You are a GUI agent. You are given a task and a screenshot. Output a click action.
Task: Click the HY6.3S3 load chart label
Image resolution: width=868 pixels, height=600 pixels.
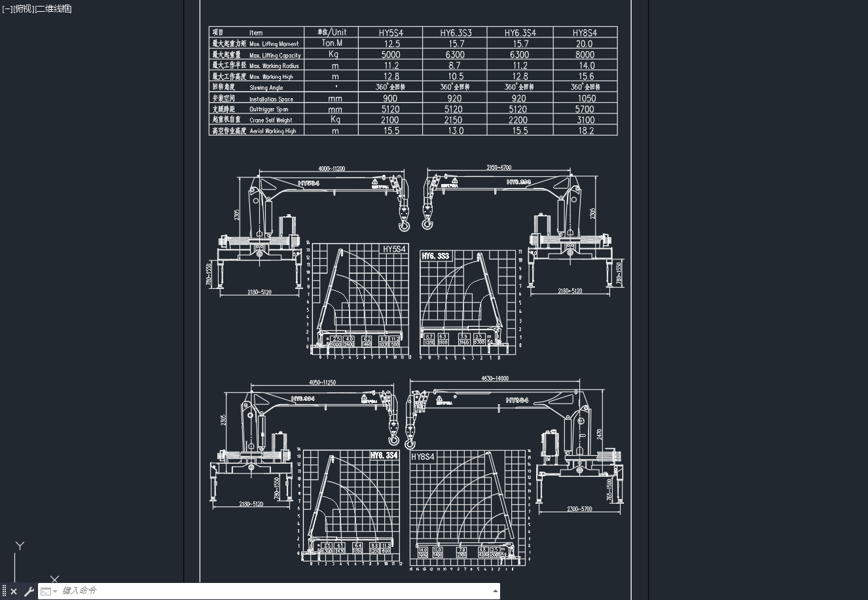435,256
